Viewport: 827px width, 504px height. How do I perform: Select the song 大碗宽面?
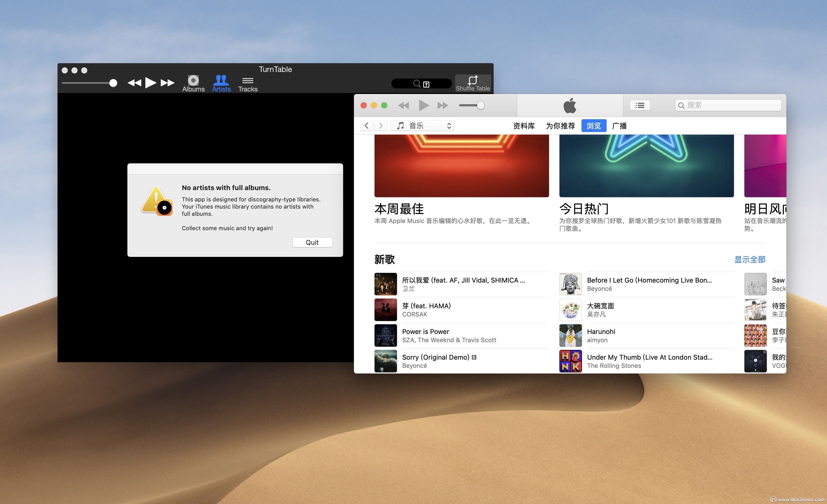(x=600, y=306)
